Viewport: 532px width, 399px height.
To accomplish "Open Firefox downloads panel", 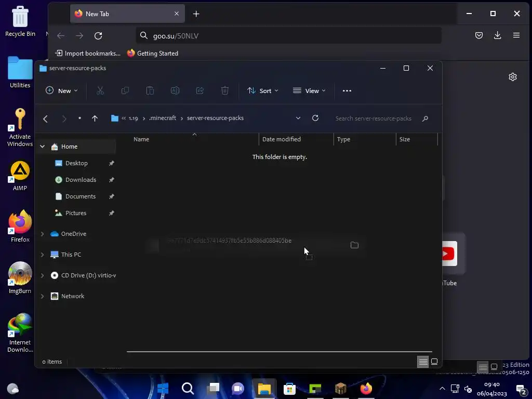I will click(x=497, y=35).
